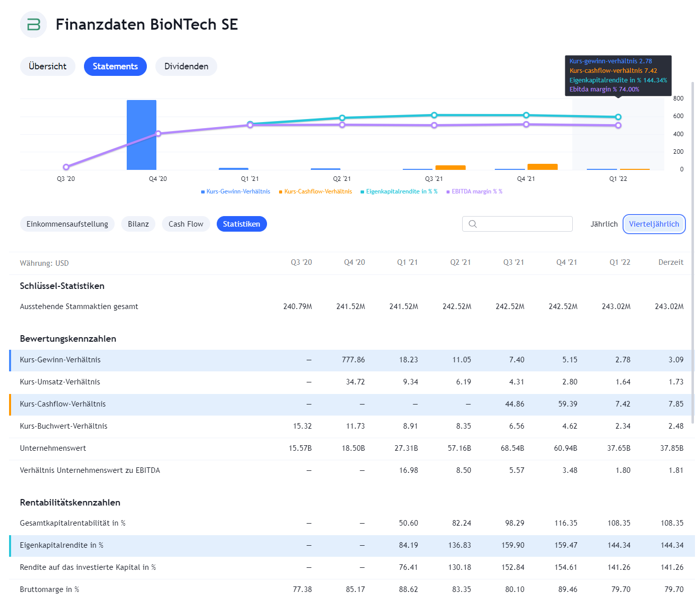Toggle Eigenkapitalrendite series in chart legend
The image size is (700, 600).
tap(399, 191)
